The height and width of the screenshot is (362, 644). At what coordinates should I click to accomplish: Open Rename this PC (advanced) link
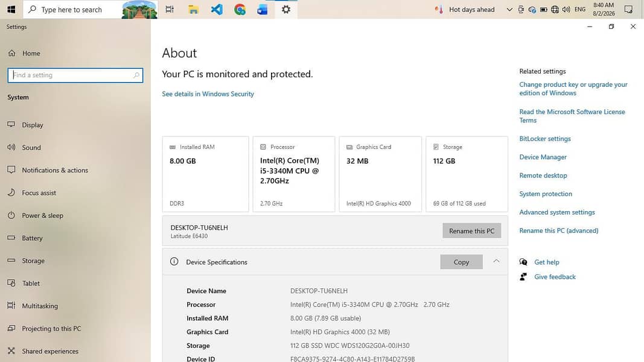point(558,230)
